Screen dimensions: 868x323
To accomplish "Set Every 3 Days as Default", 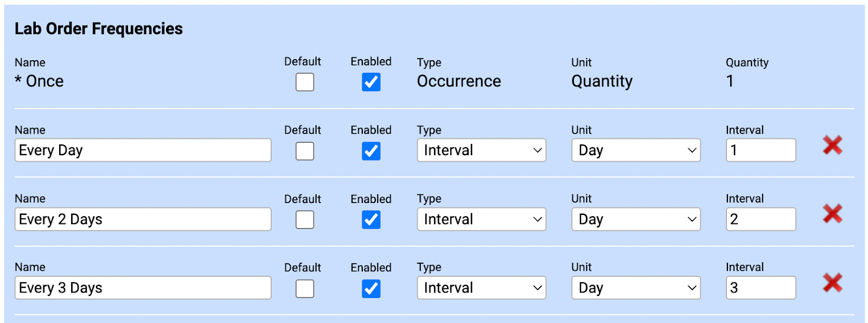I will [x=304, y=288].
